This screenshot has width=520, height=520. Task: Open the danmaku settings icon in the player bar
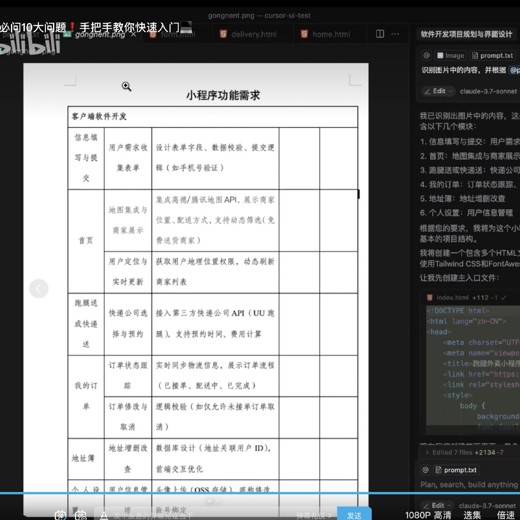coord(81,515)
